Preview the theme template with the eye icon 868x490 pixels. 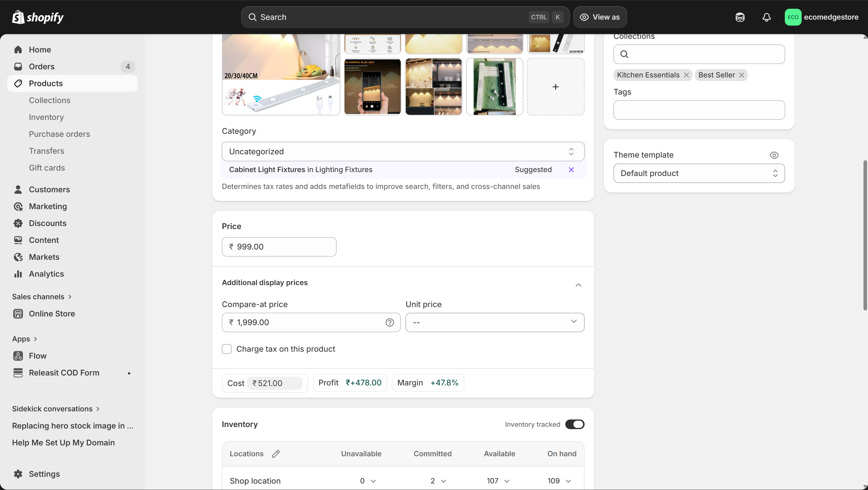pyautogui.click(x=774, y=155)
